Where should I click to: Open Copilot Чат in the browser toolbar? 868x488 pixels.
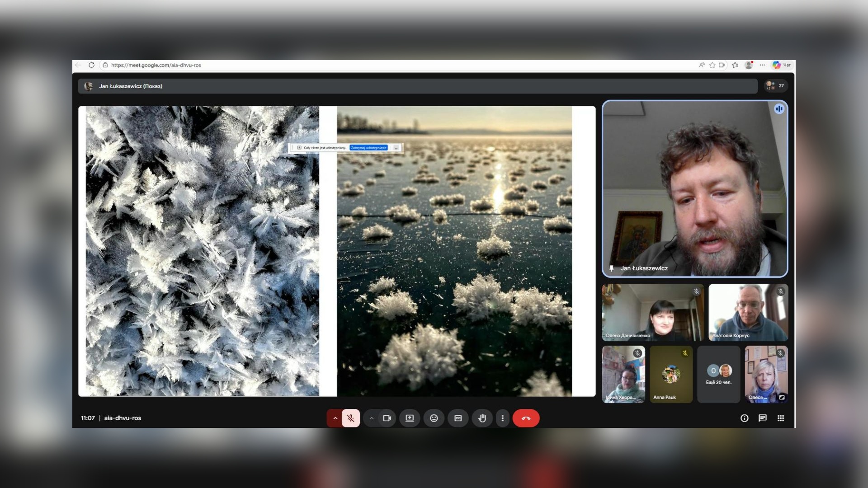[x=782, y=65]
